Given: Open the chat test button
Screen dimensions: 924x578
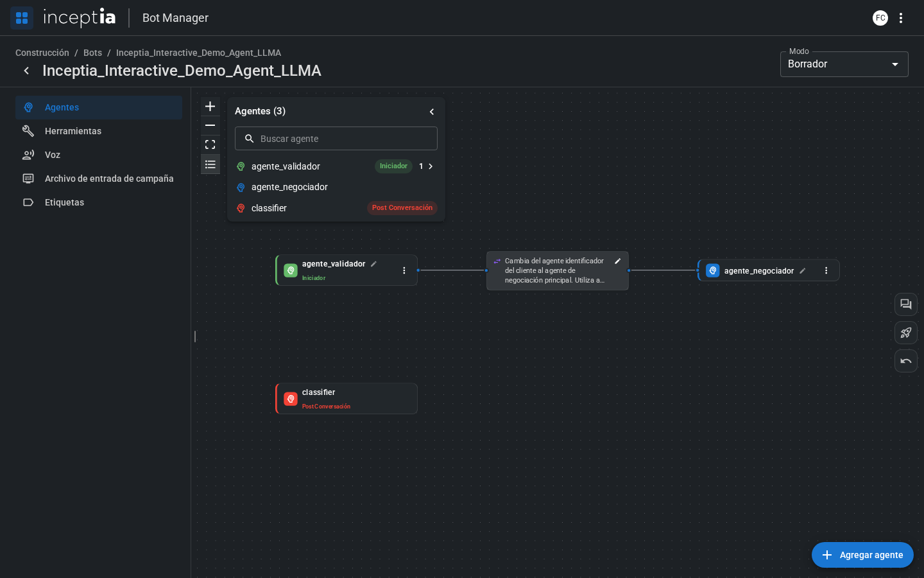Looking at the screenshot, I should tap(906, 304).
